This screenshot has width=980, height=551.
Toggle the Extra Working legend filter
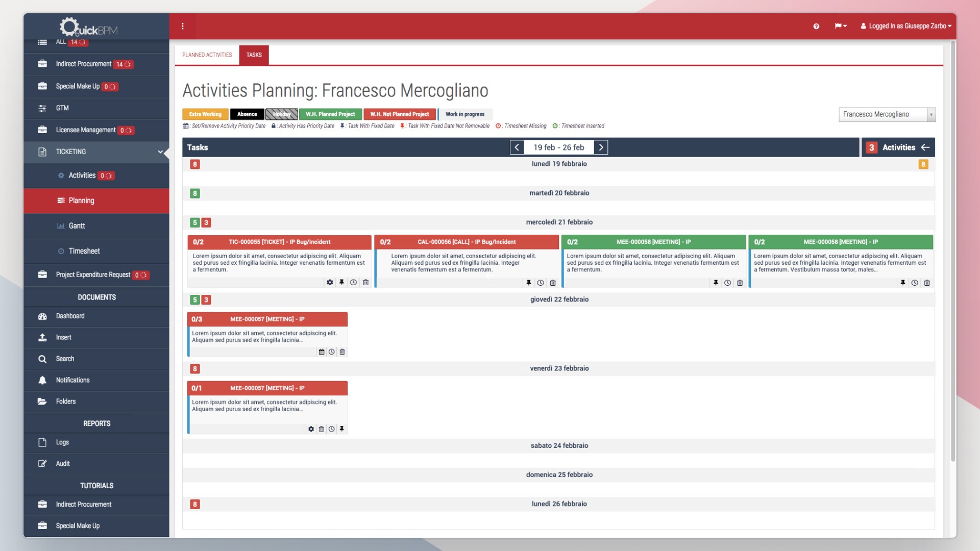click(205, 114)
